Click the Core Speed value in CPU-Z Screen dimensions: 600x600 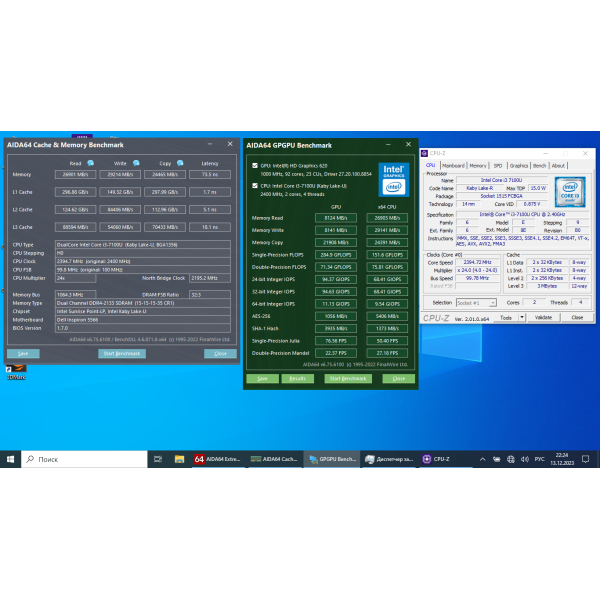(x=477, y=262)
